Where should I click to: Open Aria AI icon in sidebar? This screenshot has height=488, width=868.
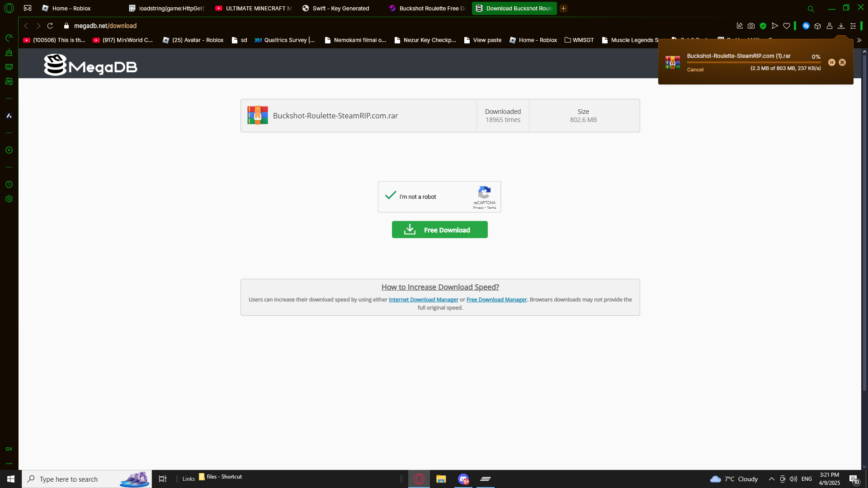[x=9, y=116]
